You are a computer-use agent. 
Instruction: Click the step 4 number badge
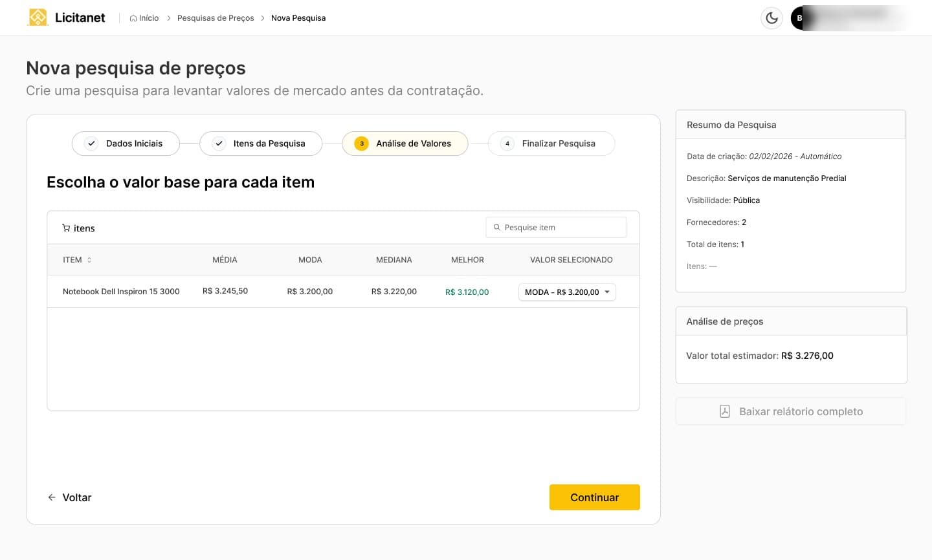point(507,144)
